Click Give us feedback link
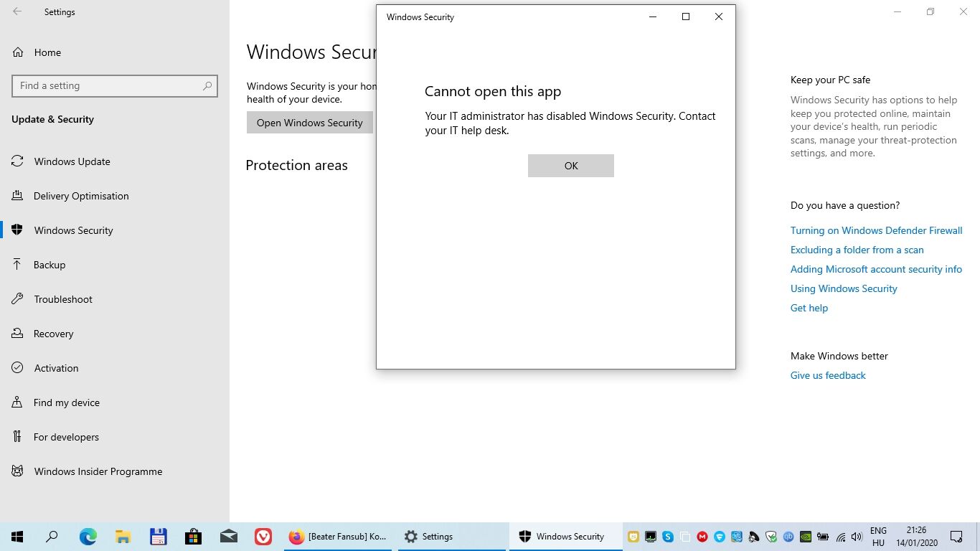980x551 pixels. (828, 375)
